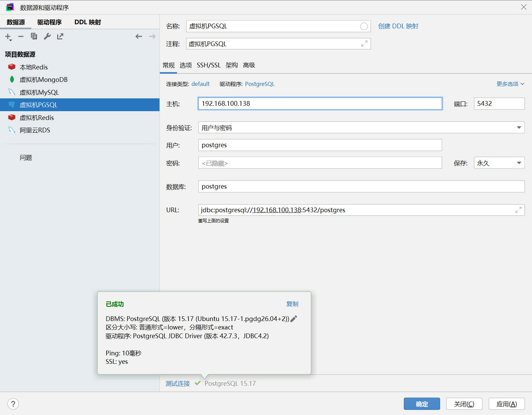Viewport: 532px width, 415px height.
Task: Click the DataGrip app icon in title bar
Action: pos(10,7)
